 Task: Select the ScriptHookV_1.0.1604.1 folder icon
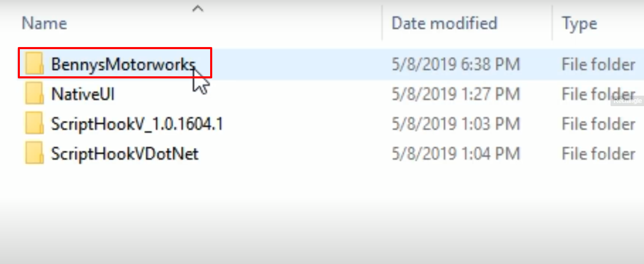pos(34,124)
